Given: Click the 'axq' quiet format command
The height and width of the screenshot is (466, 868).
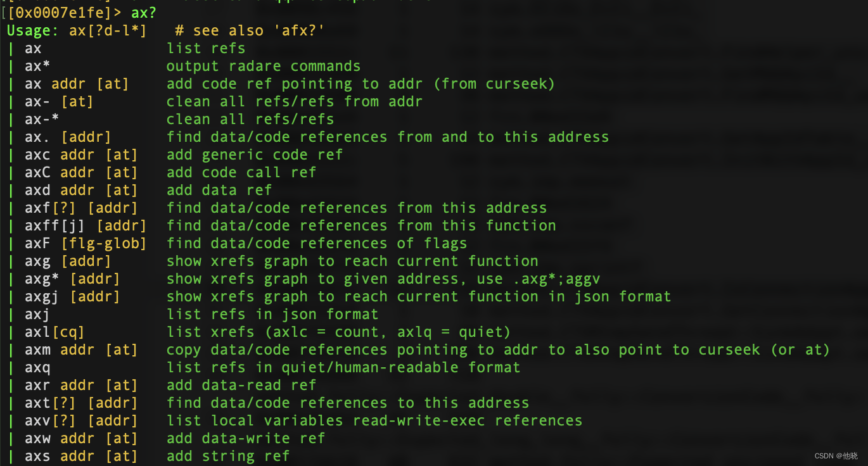Looking at the screenshot, I should pos(37,367).
